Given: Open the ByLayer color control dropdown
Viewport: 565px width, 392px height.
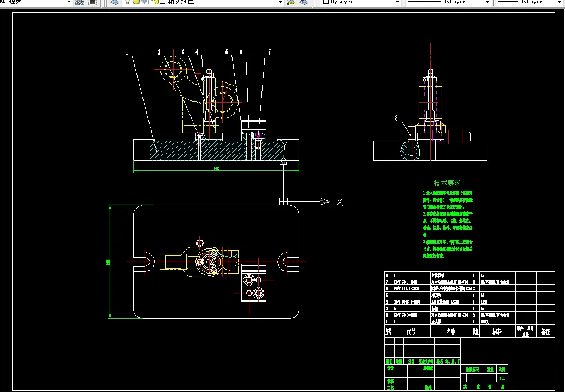Looking at the screenshot, I should point(397,2).
